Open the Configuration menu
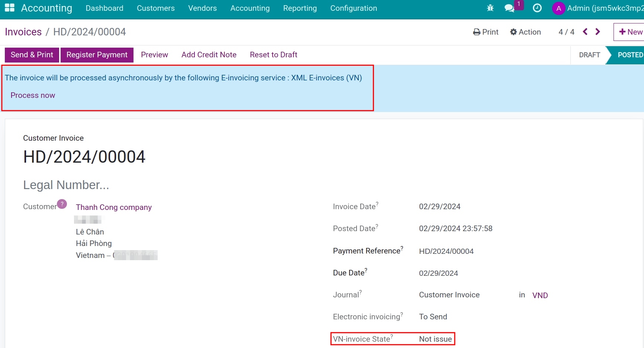Screen dimensions: 644x348 [354, 8]
